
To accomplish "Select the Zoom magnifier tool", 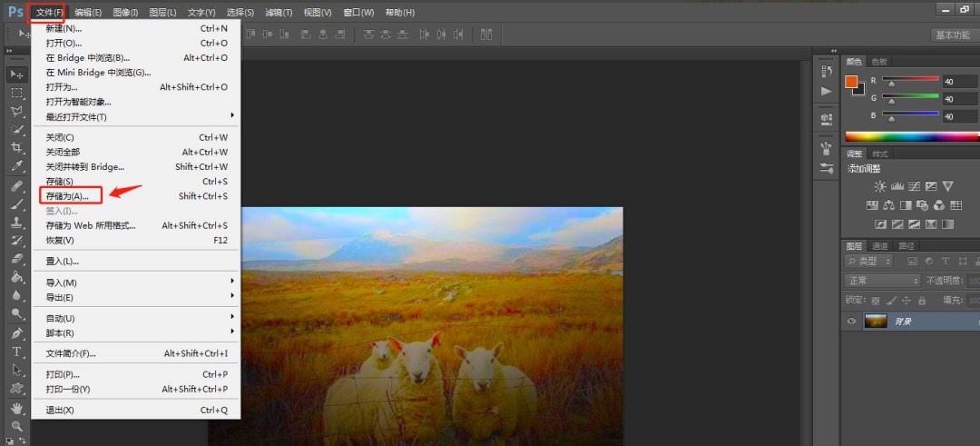I will point(16,426).
